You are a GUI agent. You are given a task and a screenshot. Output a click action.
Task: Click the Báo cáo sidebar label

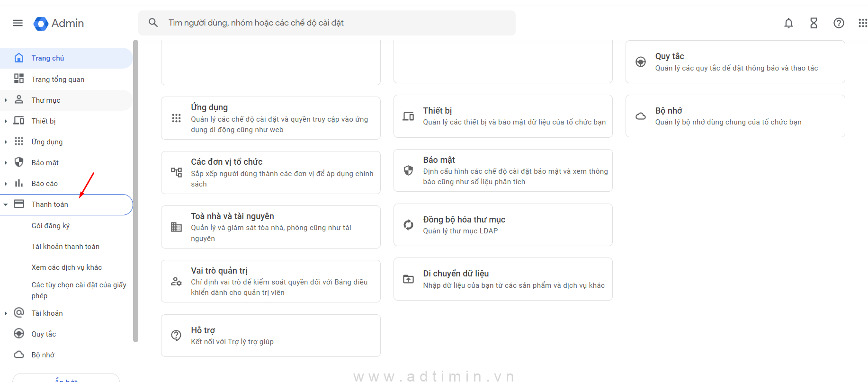[x=45, y=184]
